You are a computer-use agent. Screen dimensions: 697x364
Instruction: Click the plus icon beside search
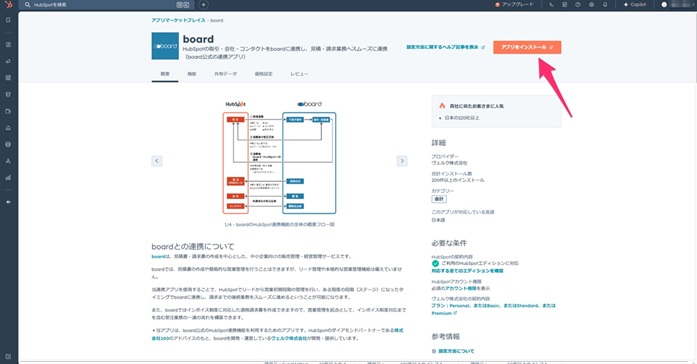tap(203, 4)
